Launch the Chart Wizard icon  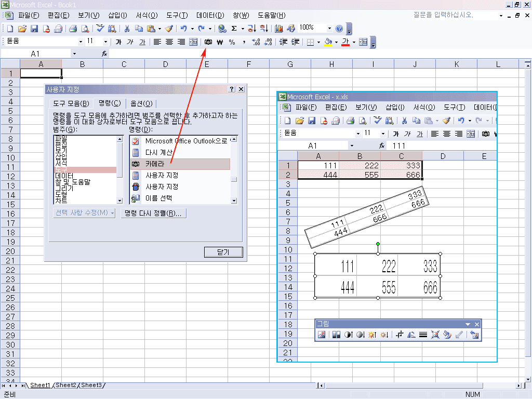(x=279, y=29)
